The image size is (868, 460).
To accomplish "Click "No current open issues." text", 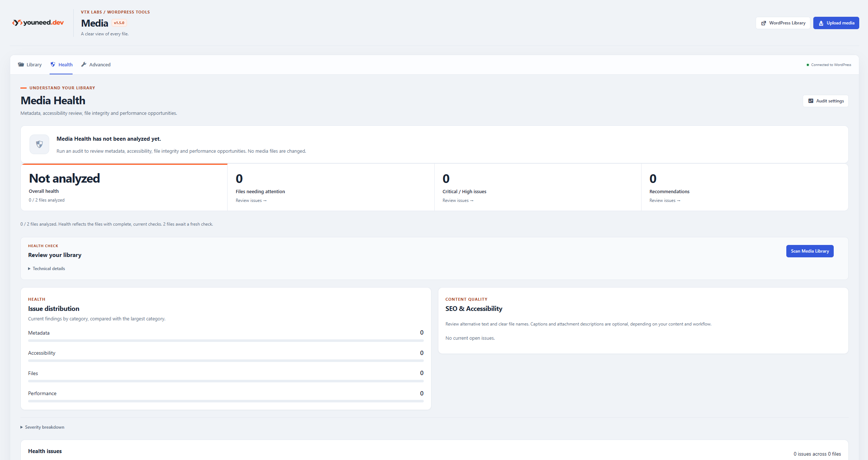I will pos(470,338).
